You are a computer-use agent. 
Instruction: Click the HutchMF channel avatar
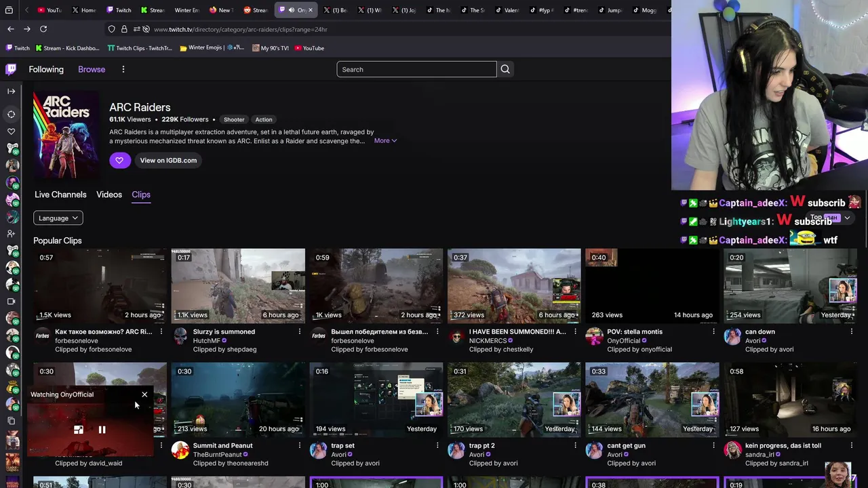pyautogui.click(x=180, y=336)
